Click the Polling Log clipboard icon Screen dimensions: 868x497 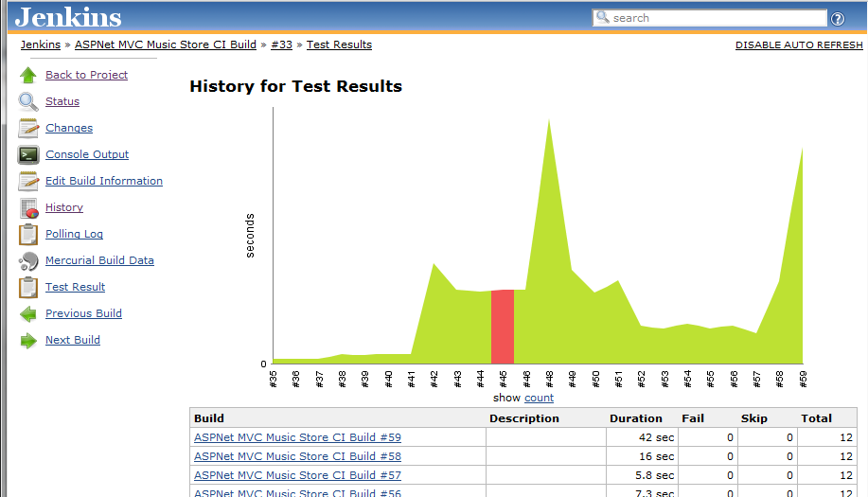(28, 234)
